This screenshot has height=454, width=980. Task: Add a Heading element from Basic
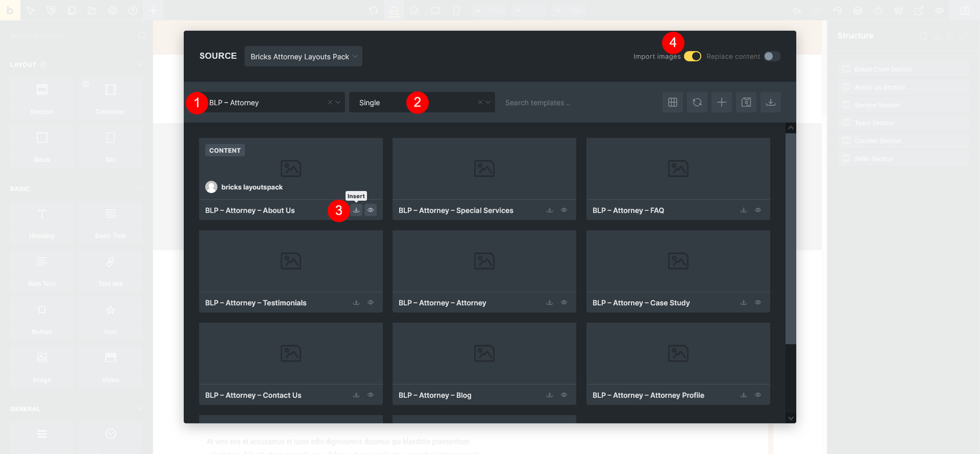pyautogui.click(x=42, y=222)
